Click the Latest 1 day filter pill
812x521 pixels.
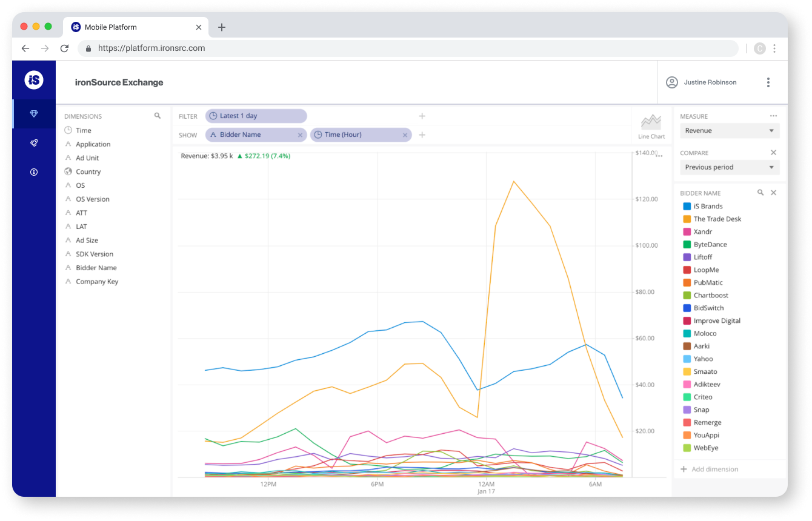tap(256, 116)
